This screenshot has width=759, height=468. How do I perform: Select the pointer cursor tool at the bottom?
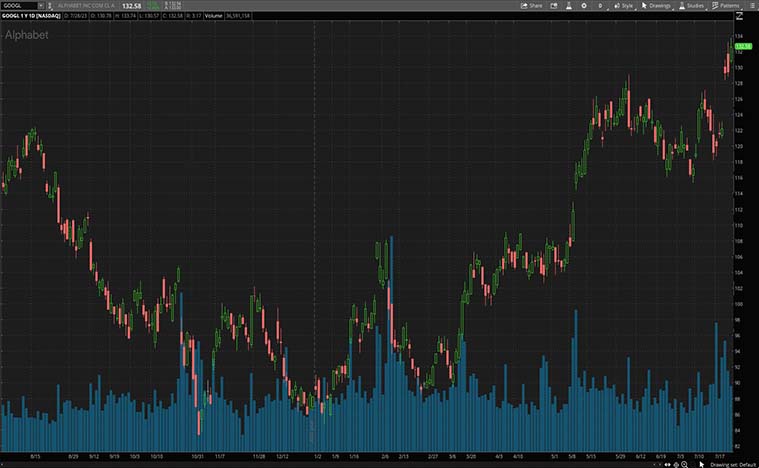click(701, 465)
